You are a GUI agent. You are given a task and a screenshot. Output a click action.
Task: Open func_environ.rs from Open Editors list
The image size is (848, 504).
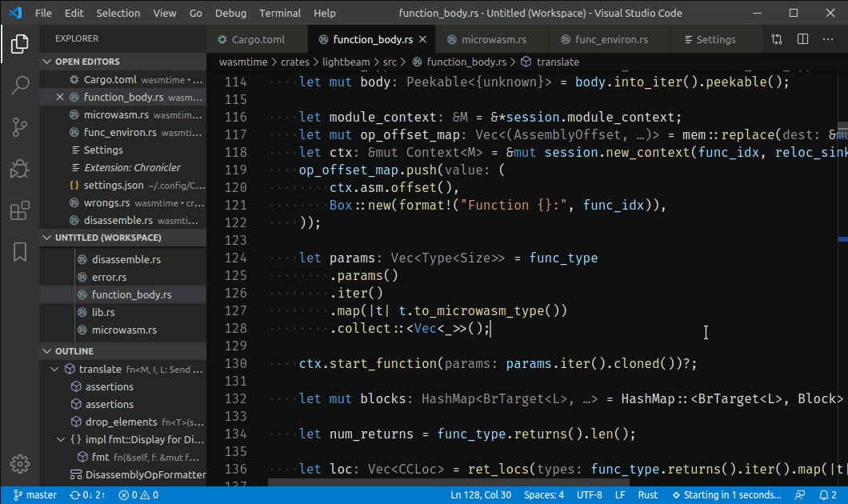tap(122, 132)
